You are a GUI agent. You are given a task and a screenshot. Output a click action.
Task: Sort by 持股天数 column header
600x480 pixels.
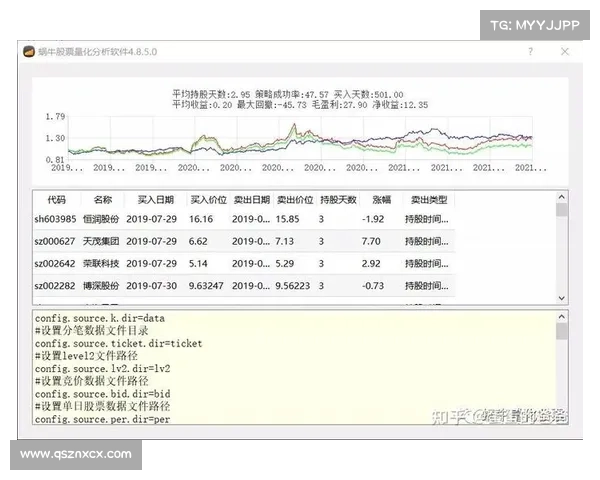[338, 199]
